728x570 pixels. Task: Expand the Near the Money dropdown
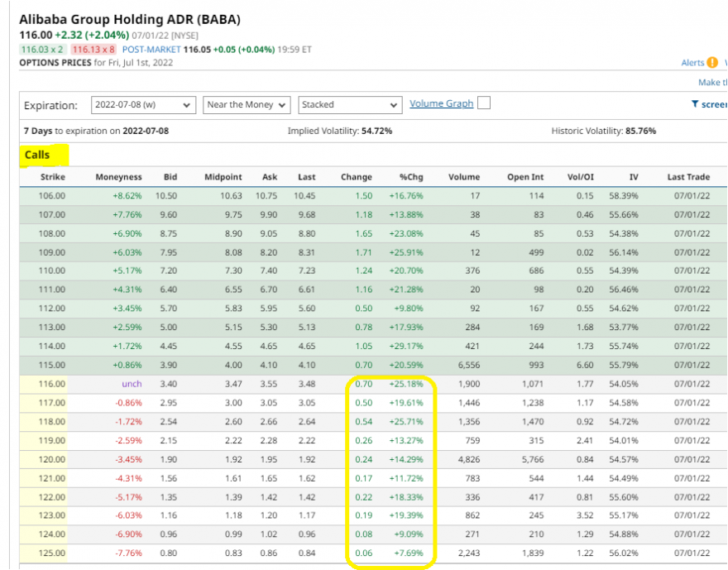[247, 105]
